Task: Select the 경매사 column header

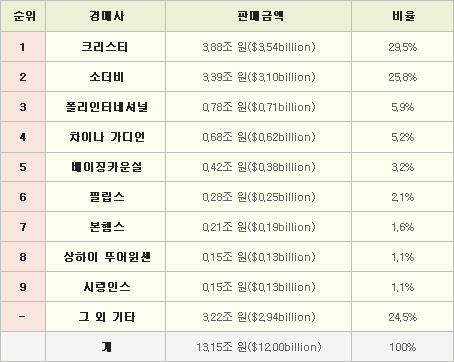Action: point(106,16)
